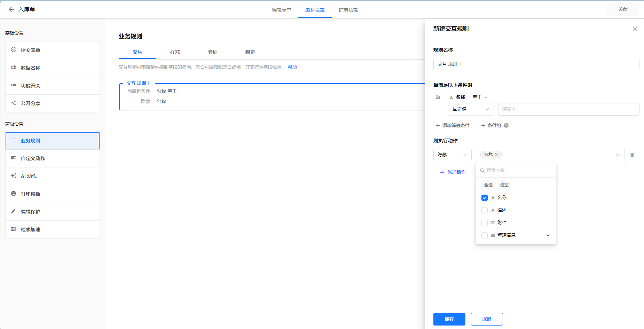Click the 数据名称 sidebar icon
This screenshot has height=329, width=644.
point(14,68)
